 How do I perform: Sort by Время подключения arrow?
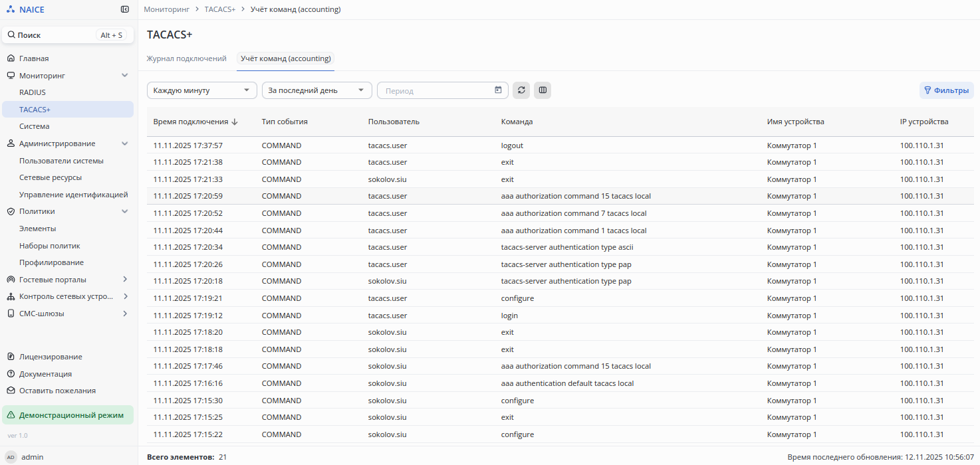235,122
